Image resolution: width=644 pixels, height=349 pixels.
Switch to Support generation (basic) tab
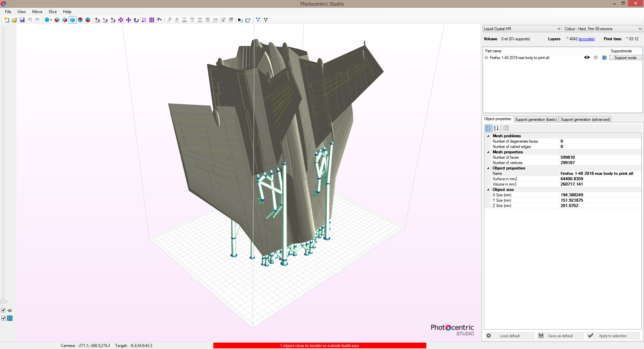[x=536, y=119]
